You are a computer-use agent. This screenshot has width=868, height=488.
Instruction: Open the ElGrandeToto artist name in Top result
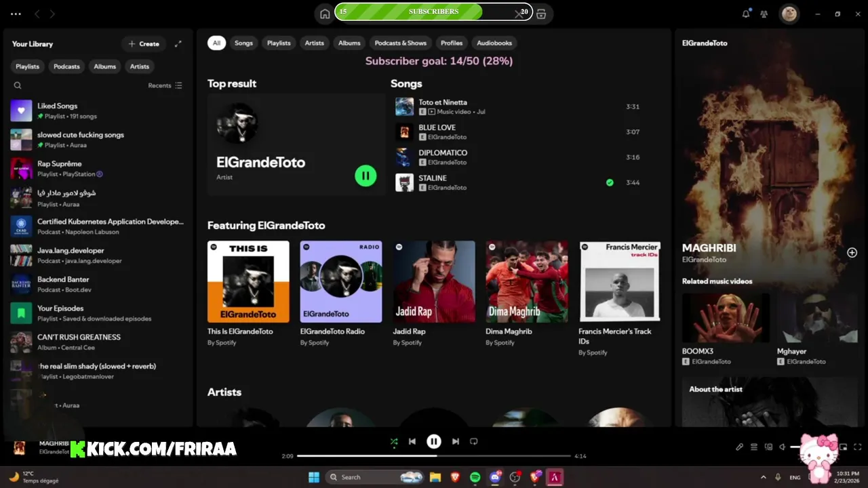pos(260,163)
